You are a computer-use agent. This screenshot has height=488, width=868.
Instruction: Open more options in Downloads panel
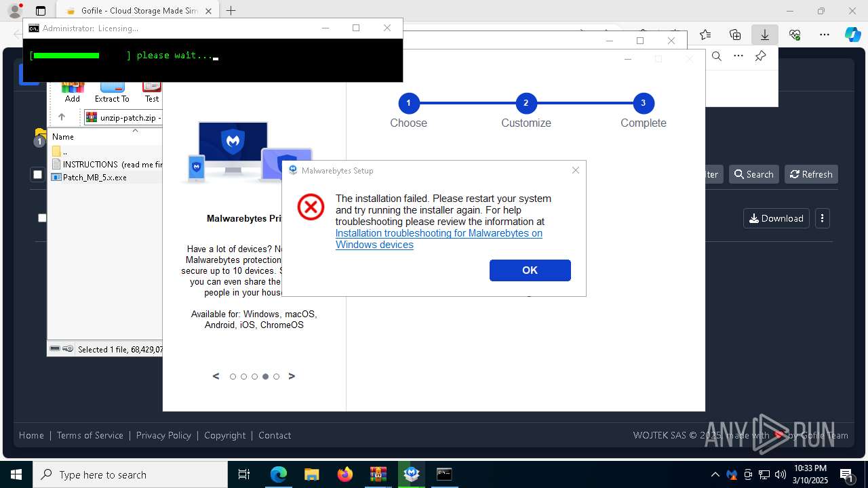pyautogui.click(x=738, y=56)
